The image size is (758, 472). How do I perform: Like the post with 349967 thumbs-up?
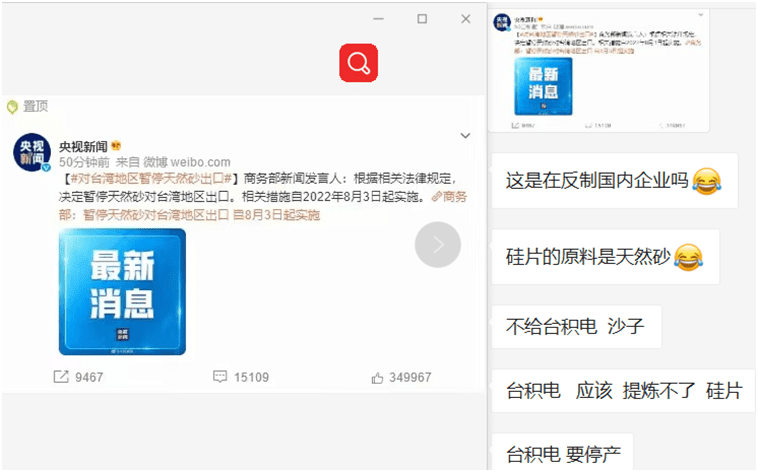(x=378, y=378)
